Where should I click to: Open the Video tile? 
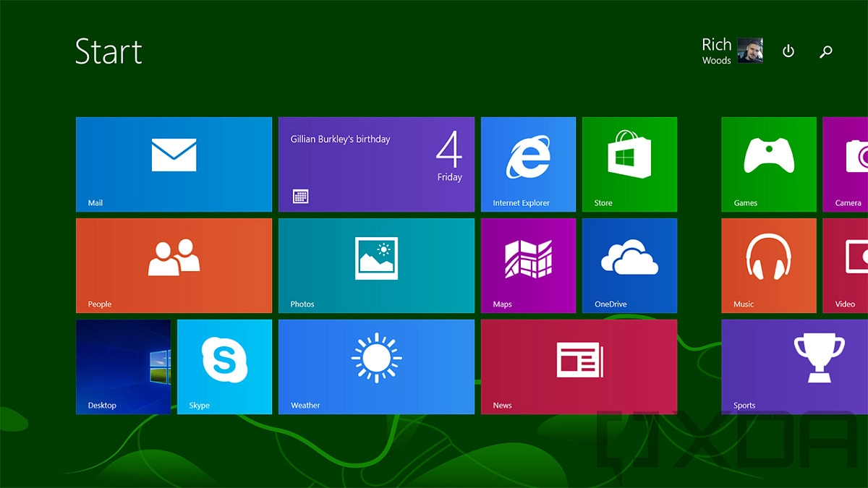click(845, 265)
